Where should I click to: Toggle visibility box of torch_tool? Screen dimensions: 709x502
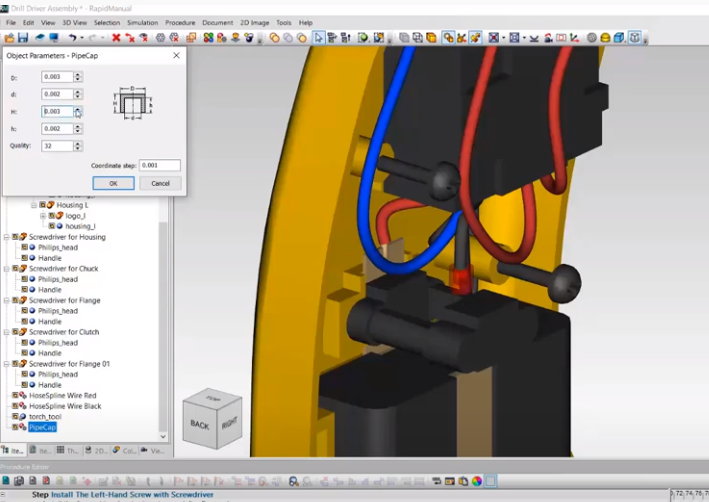15,416
